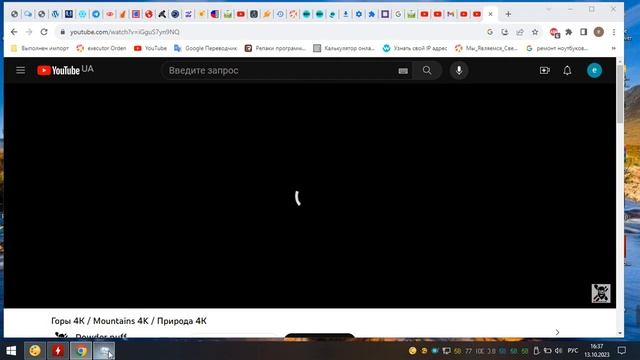Open the Windows Start menu
The image size is (640, 360).
tap(11, 351)
